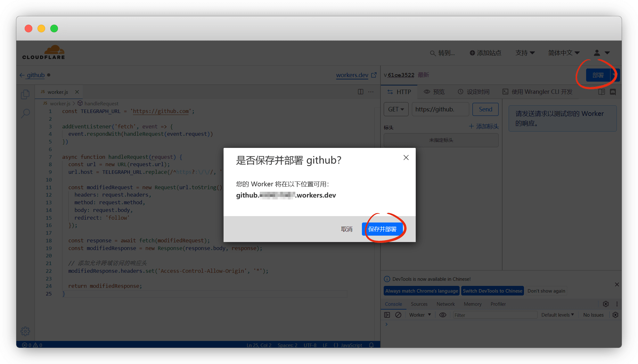Click the split editor icon
638x364 pixels.
tap(361, 92)
